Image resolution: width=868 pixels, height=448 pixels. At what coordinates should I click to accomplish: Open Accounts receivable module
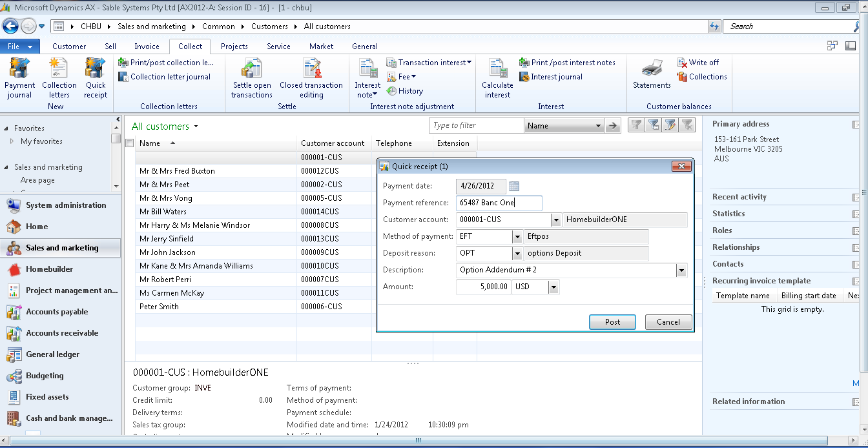[61, 333]
